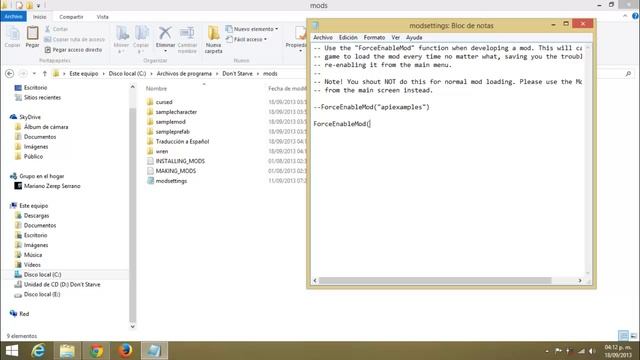Select Público folder in sidebar

tap(33, 156)
